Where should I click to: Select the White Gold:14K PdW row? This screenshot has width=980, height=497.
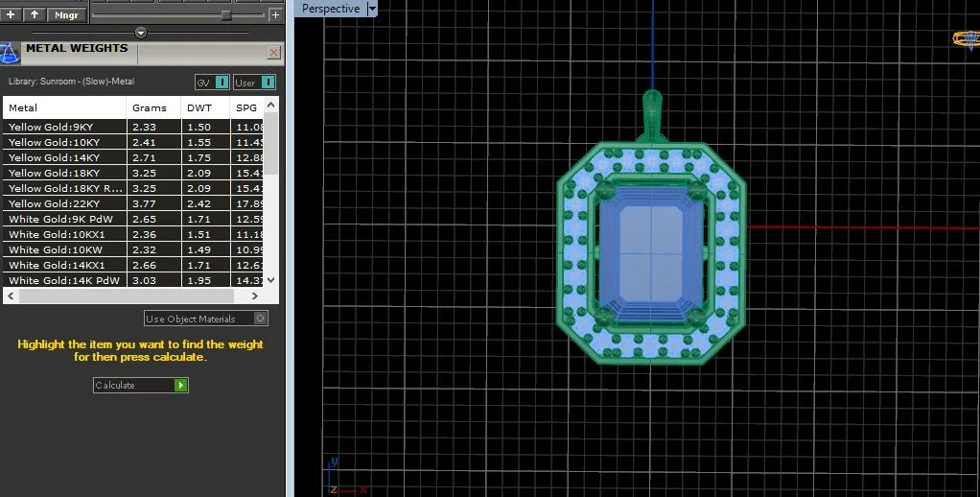pos(132,280)
